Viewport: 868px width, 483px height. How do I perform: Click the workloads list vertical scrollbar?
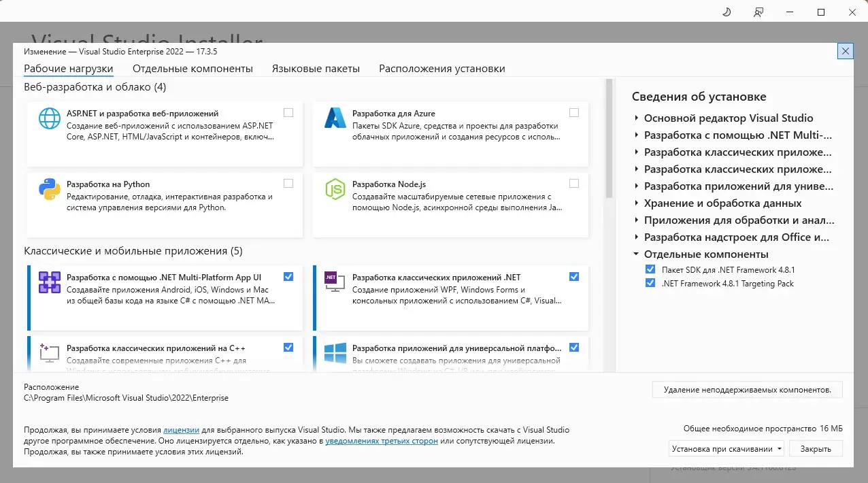pyautogui.click(x=610, y=136)
